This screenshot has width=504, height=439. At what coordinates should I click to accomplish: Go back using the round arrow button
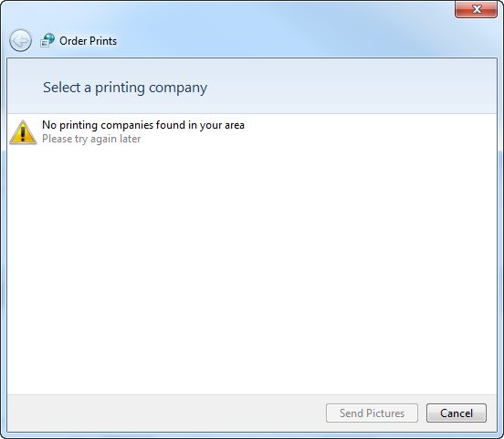click(x=20, y=40)
